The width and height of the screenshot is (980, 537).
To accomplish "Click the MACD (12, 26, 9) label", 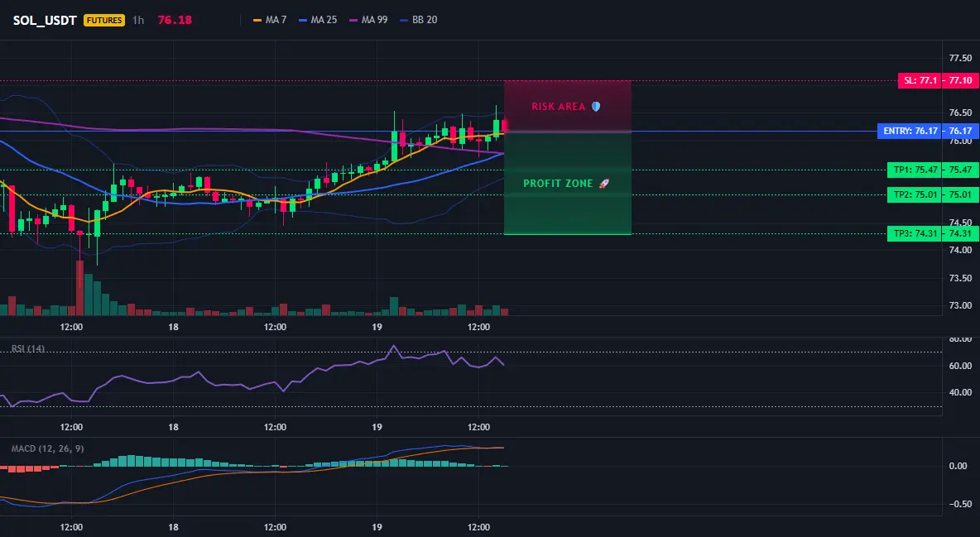I will (x=47, y=448).
